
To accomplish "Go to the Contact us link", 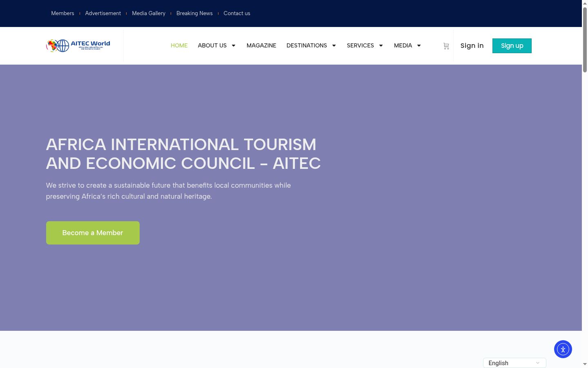I will [x=237, y=13].
